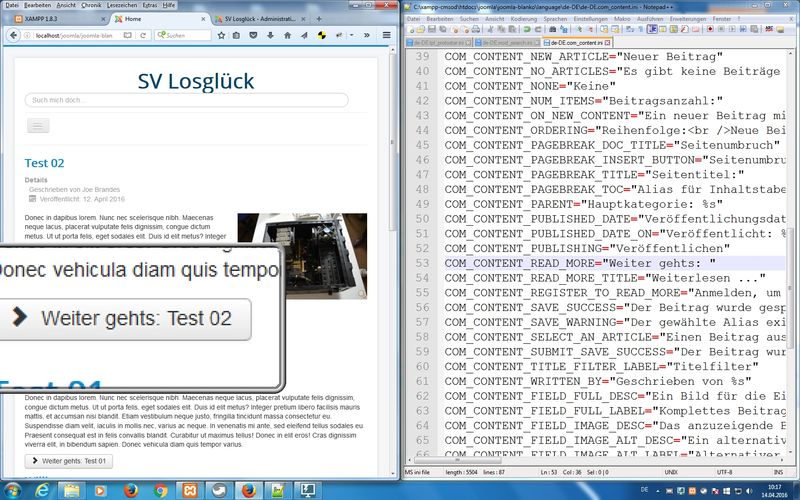Screen dimensions: 800x500
Task: Click Firefox Suchen search box
Action: tap(183, 35)
